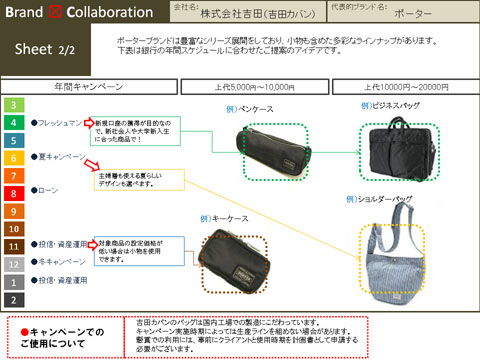Click the yellow month 6 swatch
The width and height of the screenshot is (480, 360).
[x=14, y=158]
